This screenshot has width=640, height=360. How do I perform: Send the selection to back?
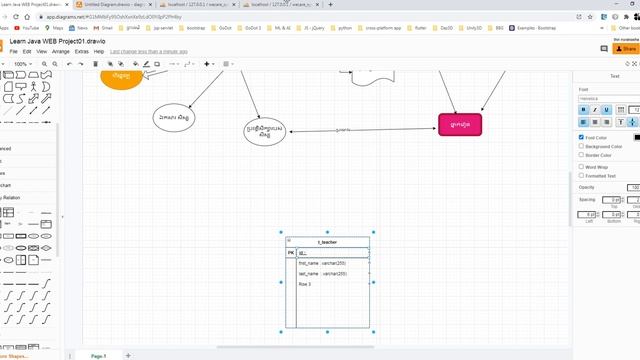pos(121,64)
